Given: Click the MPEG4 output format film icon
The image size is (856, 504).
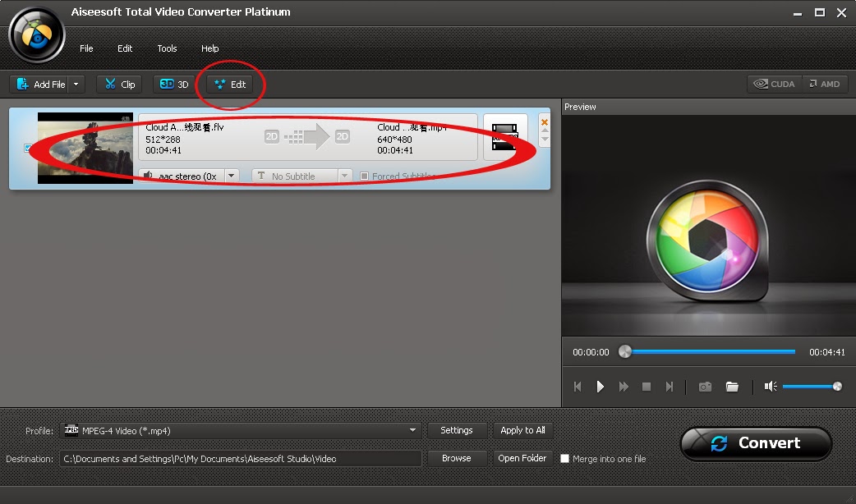Looking at the screenshot, I should [505, 137].
